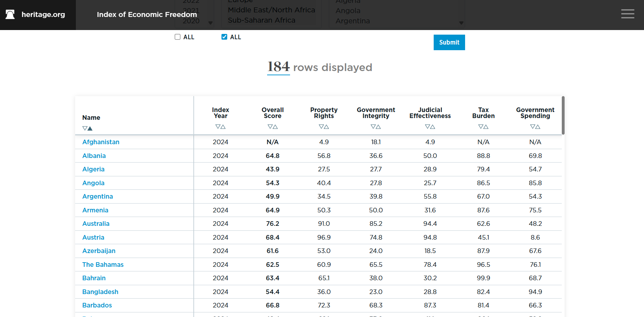Choose Angola in the country list
The width and height of the screenshot is (644, 317).
(348, 11)
